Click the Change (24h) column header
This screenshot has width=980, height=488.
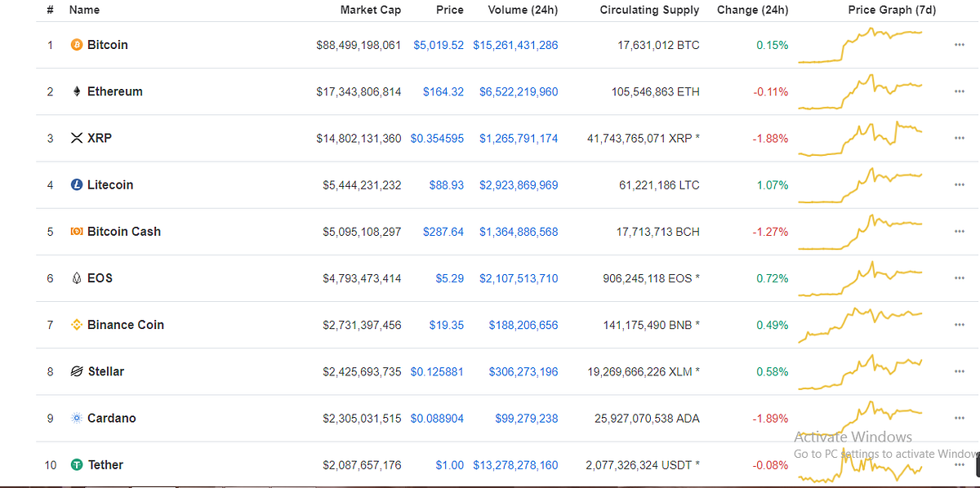pos(752,10)
